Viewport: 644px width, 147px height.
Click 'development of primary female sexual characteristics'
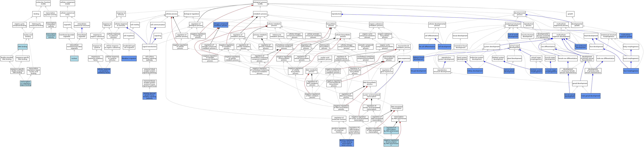568,71
